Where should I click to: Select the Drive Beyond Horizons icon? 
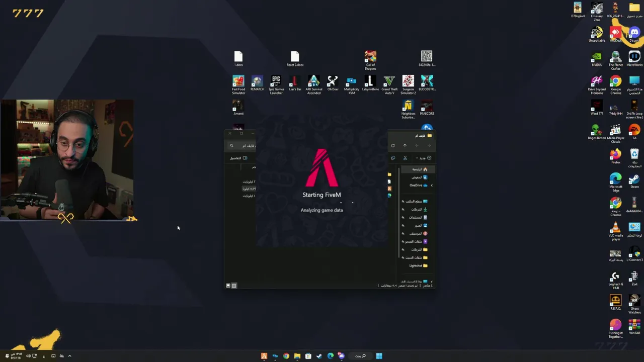click(x=597, y=84)
